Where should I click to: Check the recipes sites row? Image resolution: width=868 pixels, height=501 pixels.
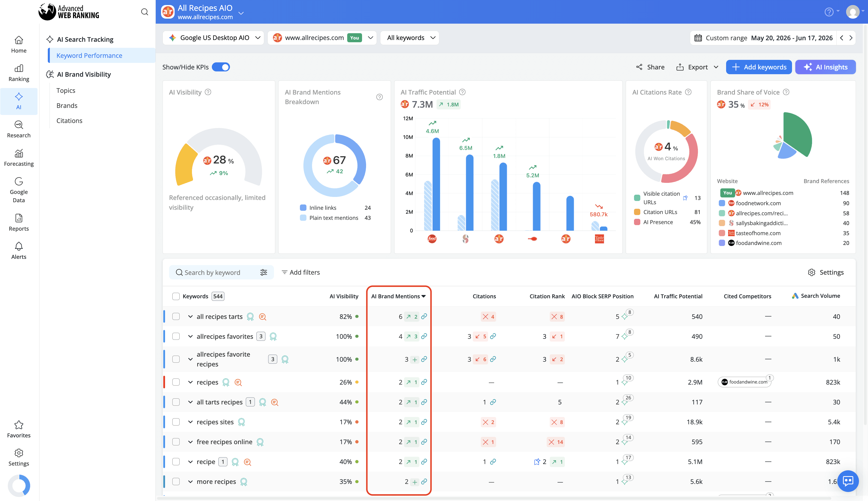[176, 422]
